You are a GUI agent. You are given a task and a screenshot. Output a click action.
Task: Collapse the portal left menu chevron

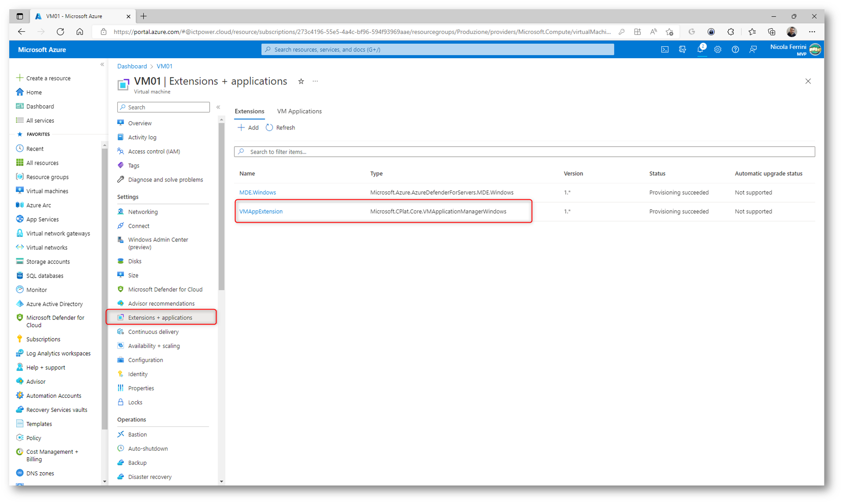[x=102, y=64]
